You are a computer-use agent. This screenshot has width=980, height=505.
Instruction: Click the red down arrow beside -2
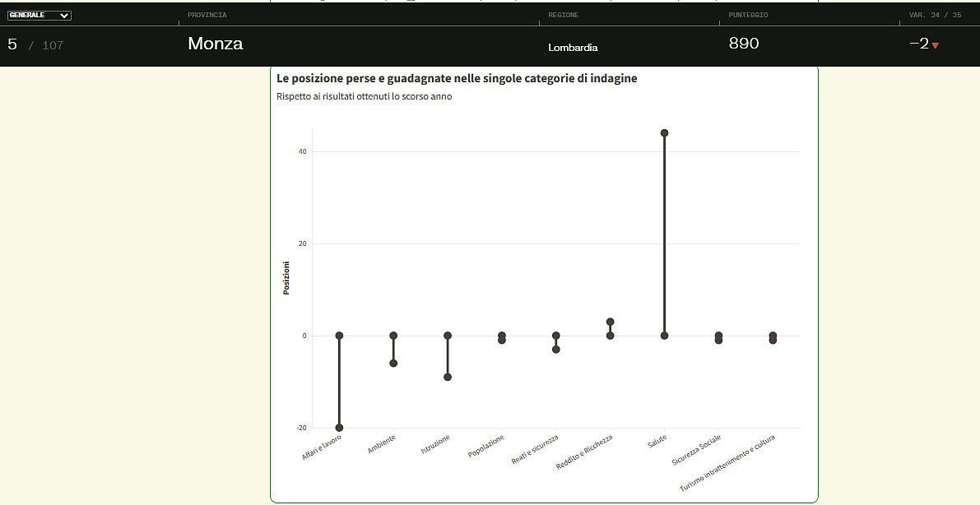(935, 45)
